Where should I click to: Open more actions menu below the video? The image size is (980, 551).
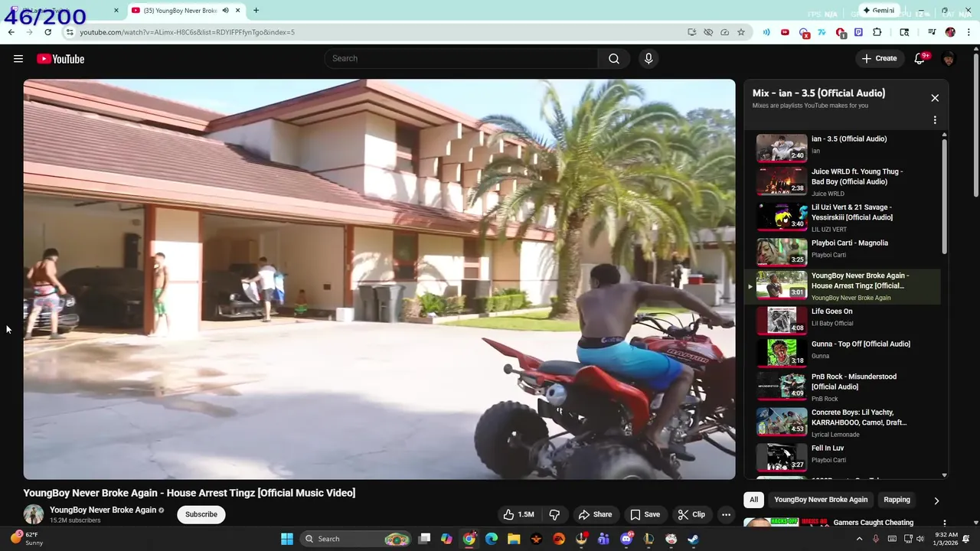726,514
